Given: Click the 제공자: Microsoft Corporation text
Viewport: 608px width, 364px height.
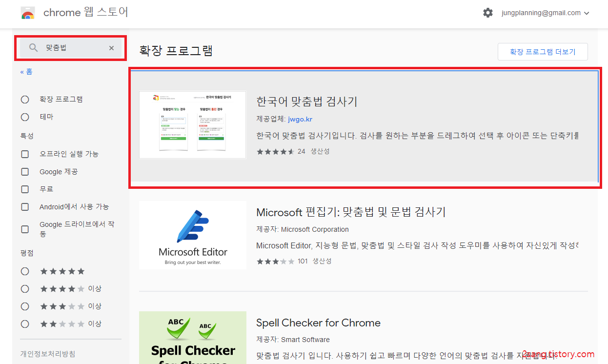Looking at the screenshot, I should click(303, 229).
